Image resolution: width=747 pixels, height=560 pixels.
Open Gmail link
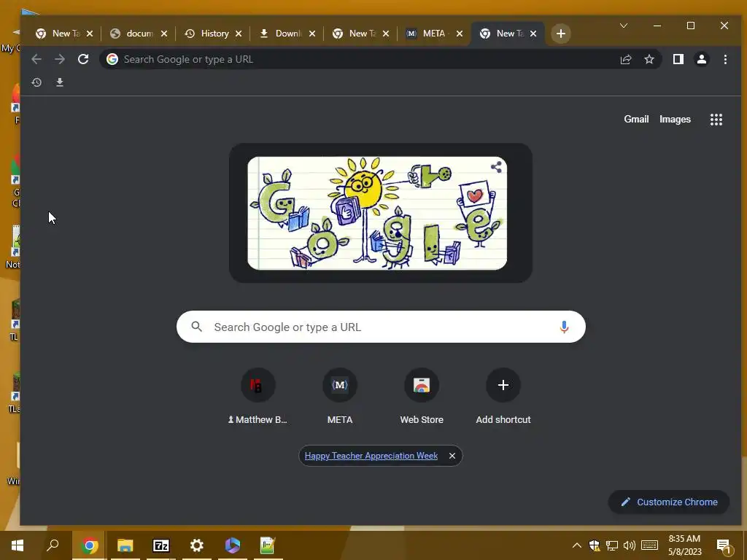click(x=636, y=119)
